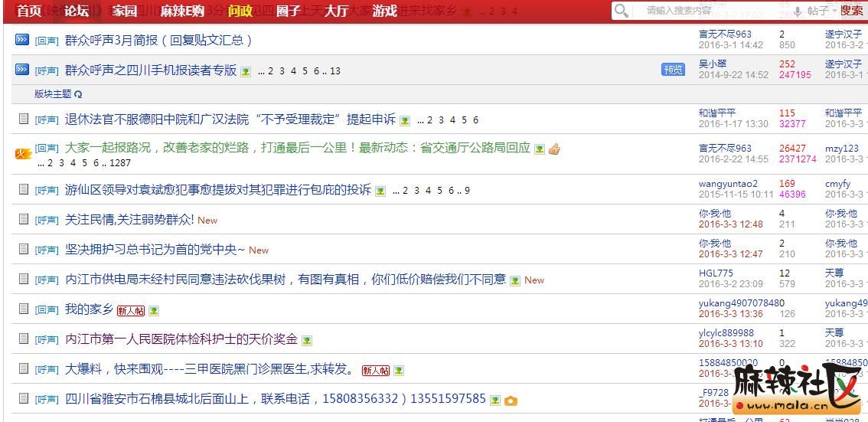This screenshot has height=422, width=868.
Task: Go to the 麻辣E购 menu item
Action: pyautogui.click(x=182, y=11)
